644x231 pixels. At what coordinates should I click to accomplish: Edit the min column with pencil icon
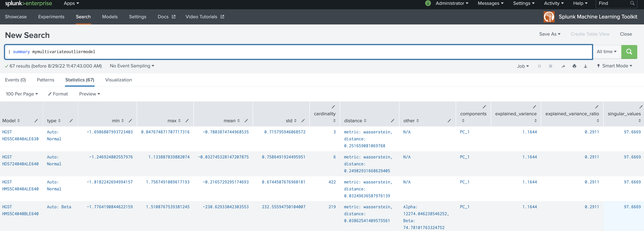click(130, 121)
